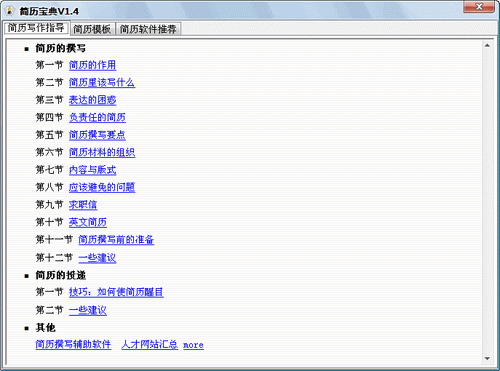
Task: Click the 简历的撰写 heading
Action: [x=60, y=48]
